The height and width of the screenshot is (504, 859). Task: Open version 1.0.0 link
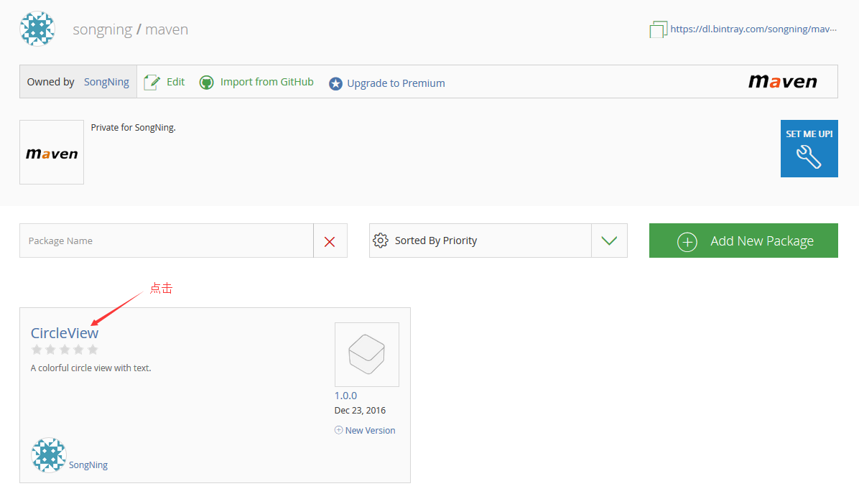pyautogui.click(x=345, y=396)
